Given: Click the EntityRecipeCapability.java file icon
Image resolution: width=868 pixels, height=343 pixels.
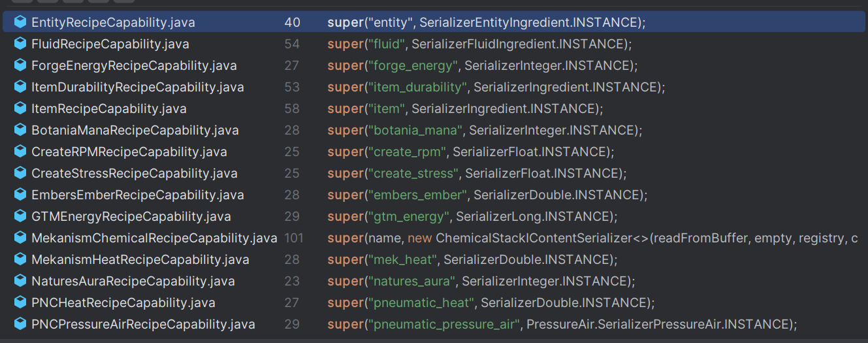Looking at the screenshot, I should click(20, 22).
